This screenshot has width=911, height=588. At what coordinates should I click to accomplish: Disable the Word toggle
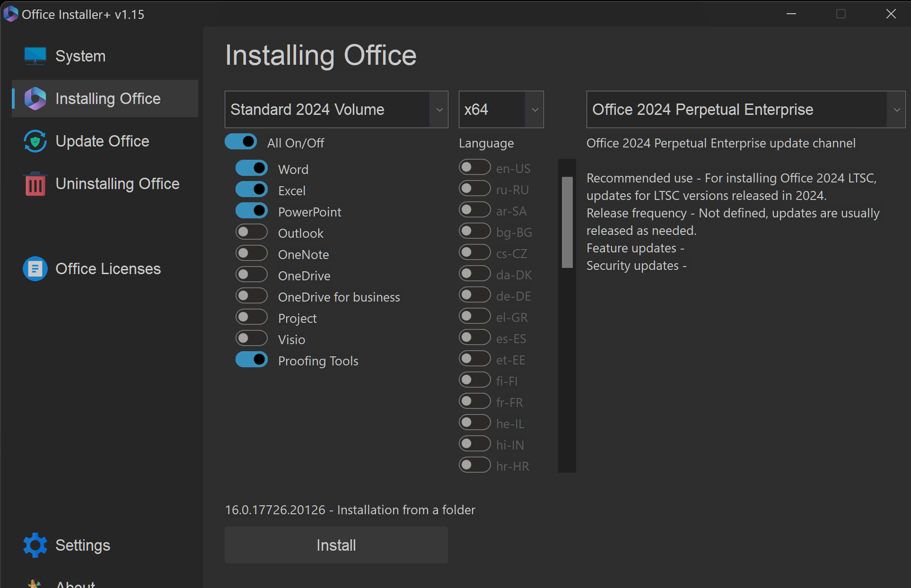tap(252, 168)
